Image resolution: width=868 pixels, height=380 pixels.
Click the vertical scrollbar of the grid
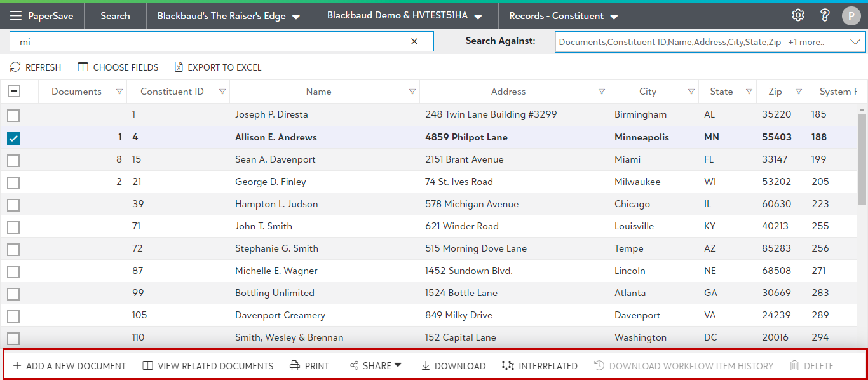tap(862, 159)
